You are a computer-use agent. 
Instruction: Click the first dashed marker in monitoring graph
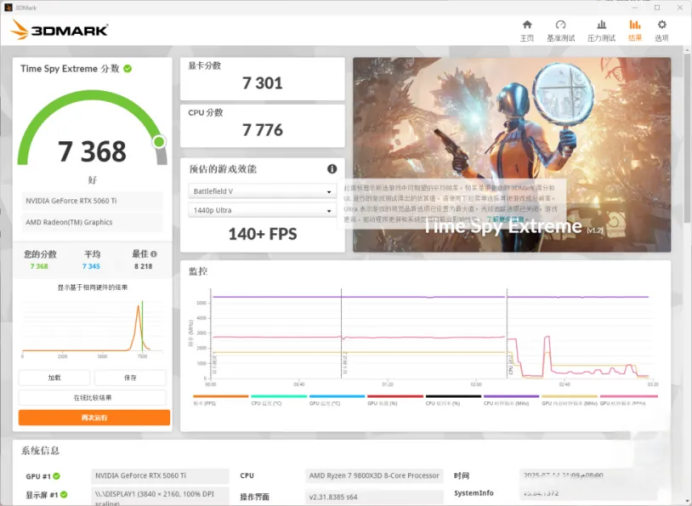341,334
